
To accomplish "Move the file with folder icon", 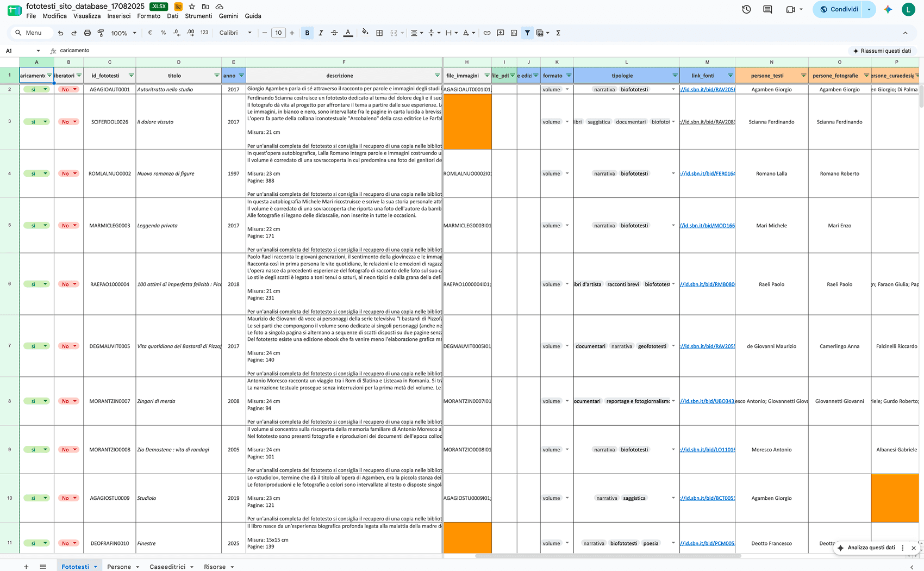I will pos(205,7).
